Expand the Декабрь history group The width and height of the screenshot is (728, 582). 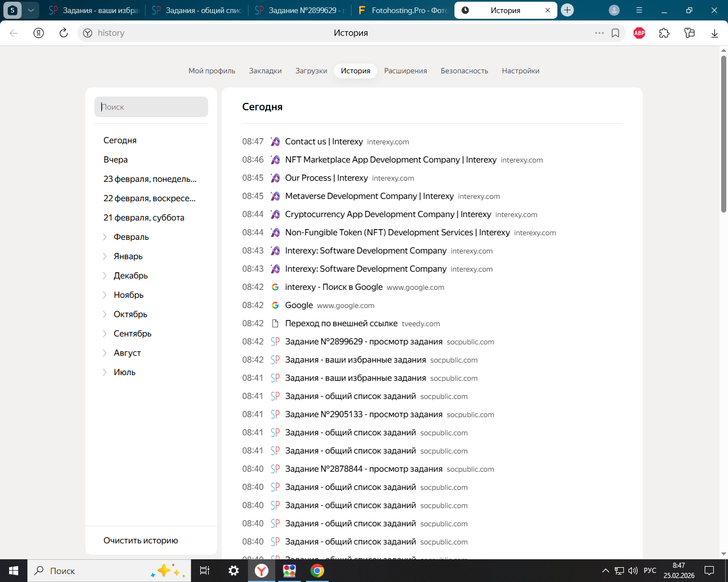pos(130,276)
